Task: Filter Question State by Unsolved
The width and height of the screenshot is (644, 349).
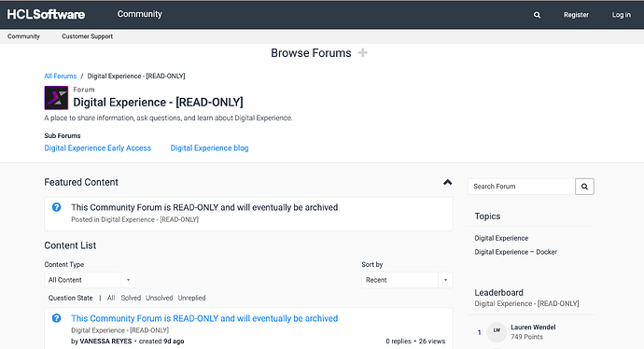Action: tap(159, 298)
